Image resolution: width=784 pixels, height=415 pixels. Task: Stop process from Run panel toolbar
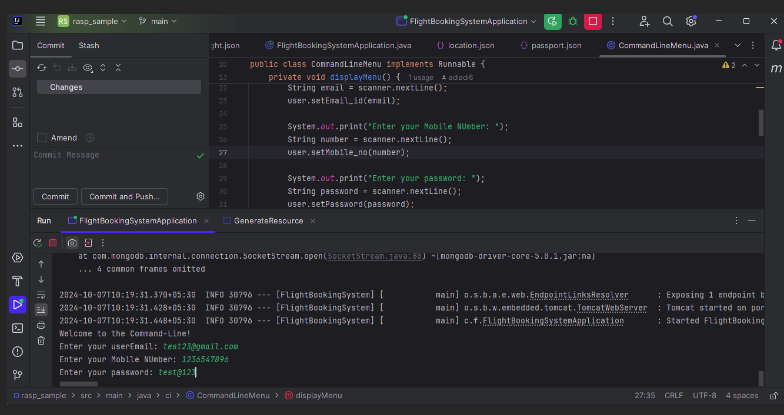coord(53,243)
